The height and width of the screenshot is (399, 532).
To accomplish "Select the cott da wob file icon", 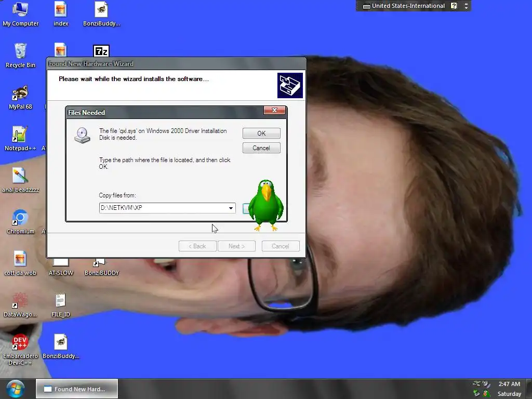I will (x=20, y=263).
